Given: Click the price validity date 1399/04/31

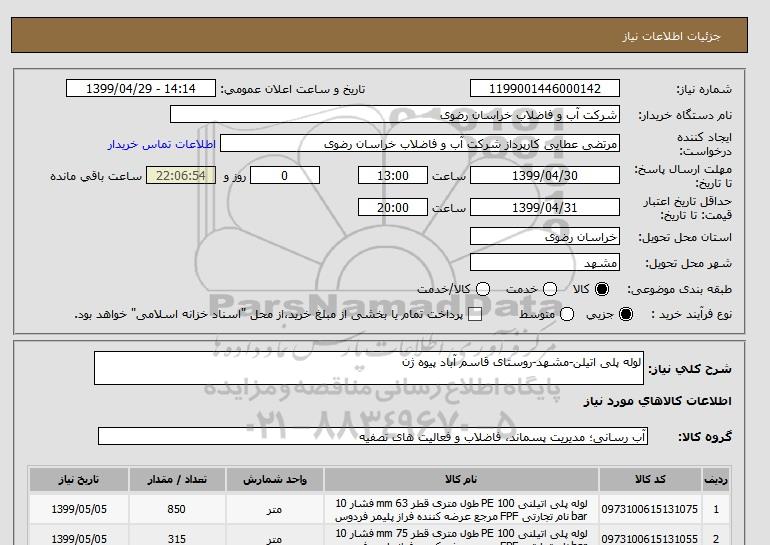Looking at the screenshot, I should click(545, 207).
